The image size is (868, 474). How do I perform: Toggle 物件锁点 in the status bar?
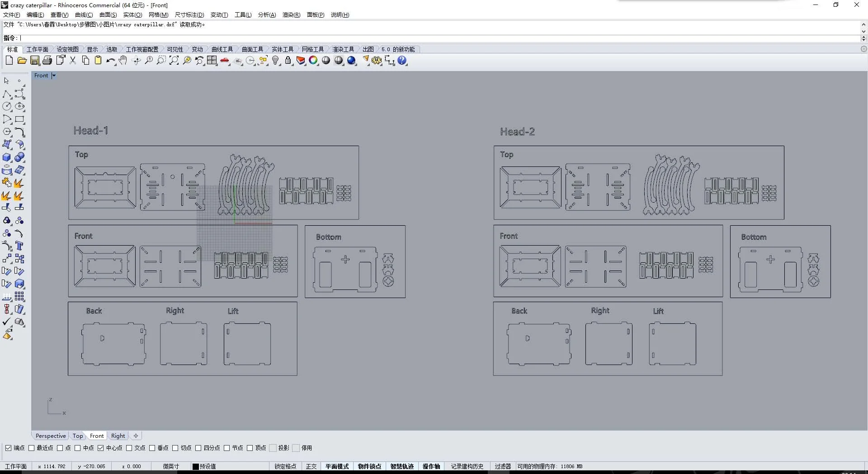(x=369, y=466)
